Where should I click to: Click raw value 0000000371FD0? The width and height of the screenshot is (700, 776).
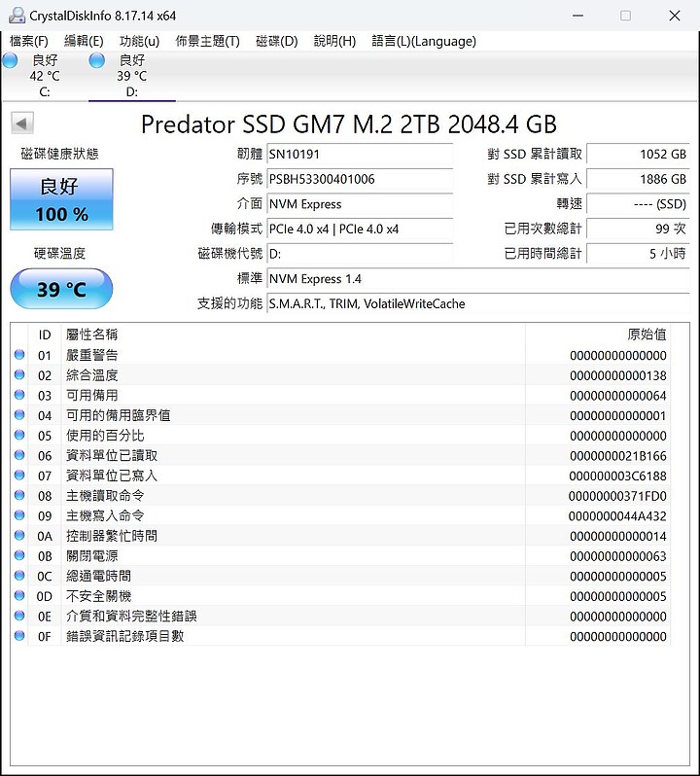point(617,496)
